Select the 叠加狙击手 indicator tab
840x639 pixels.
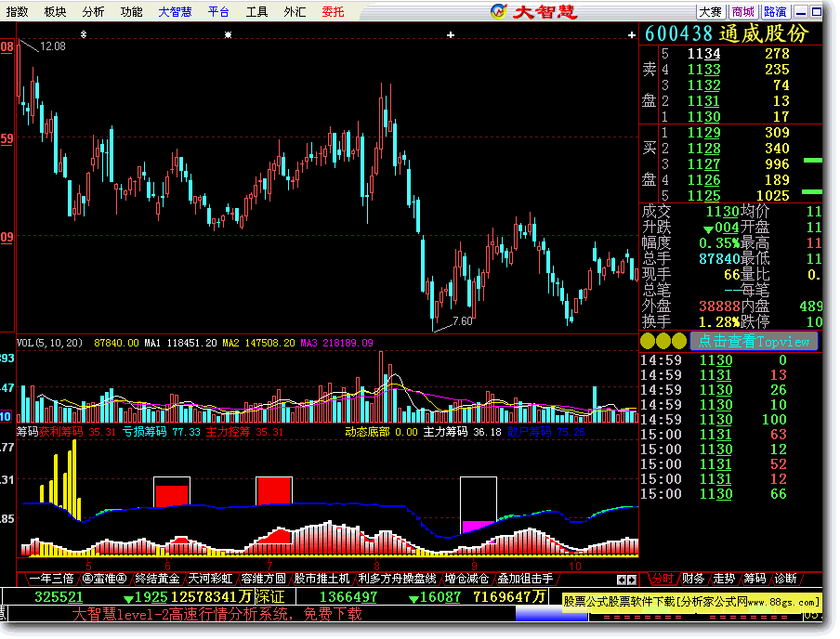[525, 579]
